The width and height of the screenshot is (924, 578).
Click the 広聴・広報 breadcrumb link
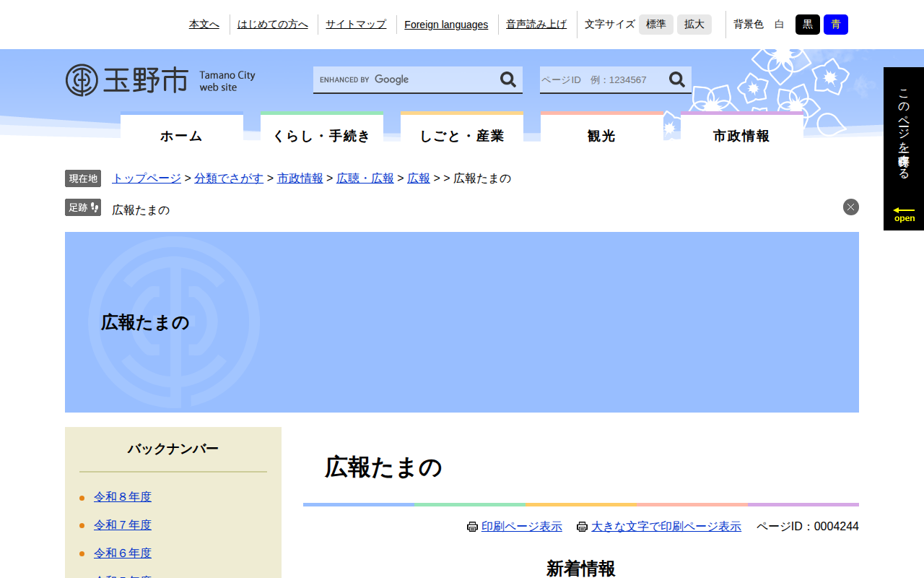(365, 178)
